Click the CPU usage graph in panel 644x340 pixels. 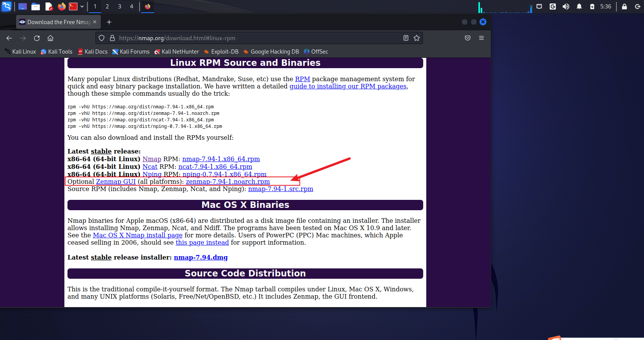click(505, 7)
